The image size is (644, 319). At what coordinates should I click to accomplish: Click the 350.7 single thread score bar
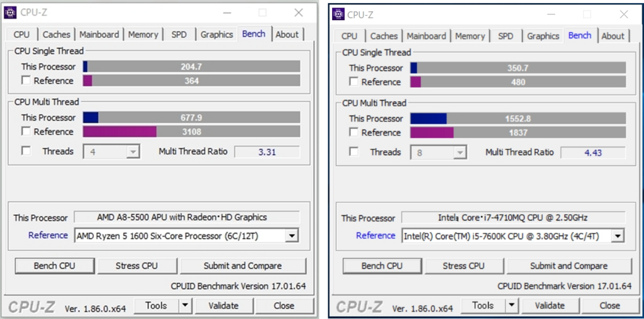pyautogui.click(x=518, y=68)
